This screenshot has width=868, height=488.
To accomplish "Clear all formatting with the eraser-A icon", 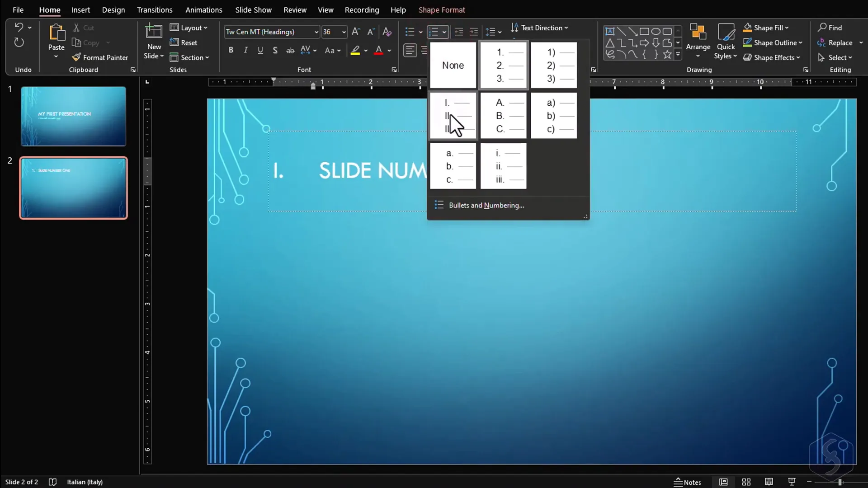I will click(x=387, y=32).
